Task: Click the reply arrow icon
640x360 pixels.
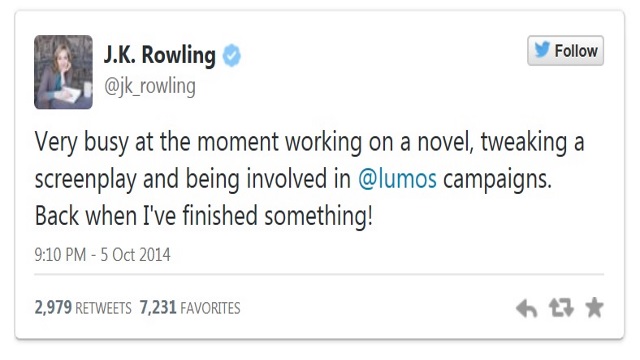Action: [526, 308]
